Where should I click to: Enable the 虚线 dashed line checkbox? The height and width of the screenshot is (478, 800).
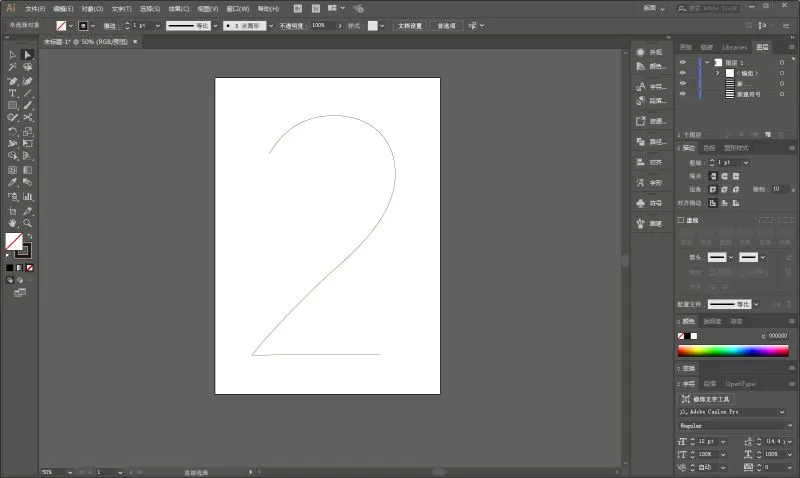pos(681,220)
